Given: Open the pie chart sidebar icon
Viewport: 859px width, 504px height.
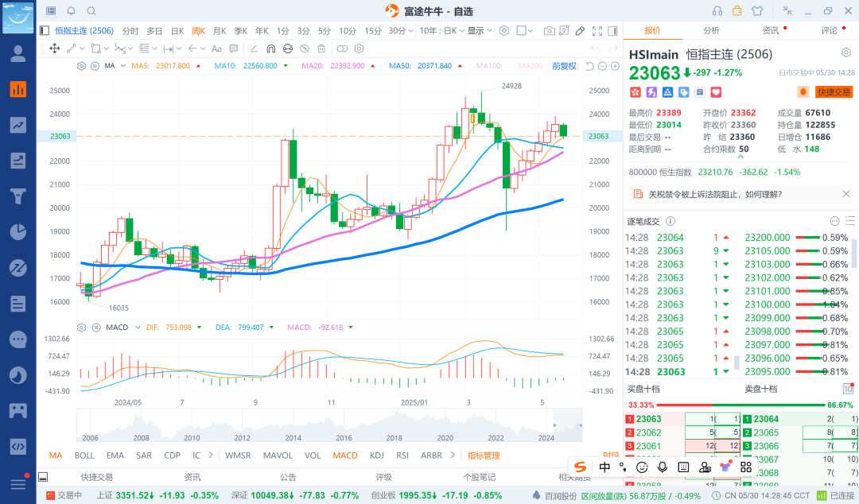Looking at the screenshot, I should [x=18, y=232].
